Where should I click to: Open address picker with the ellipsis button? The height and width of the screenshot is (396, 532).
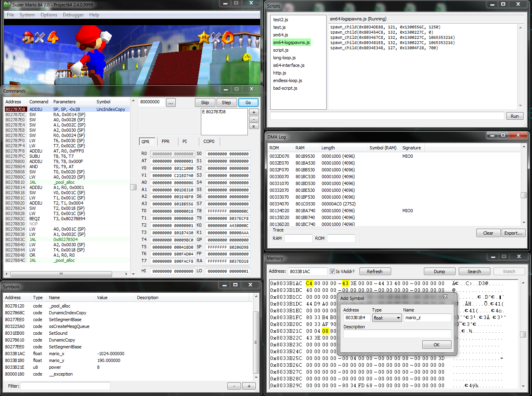click(x=171, y=103)
